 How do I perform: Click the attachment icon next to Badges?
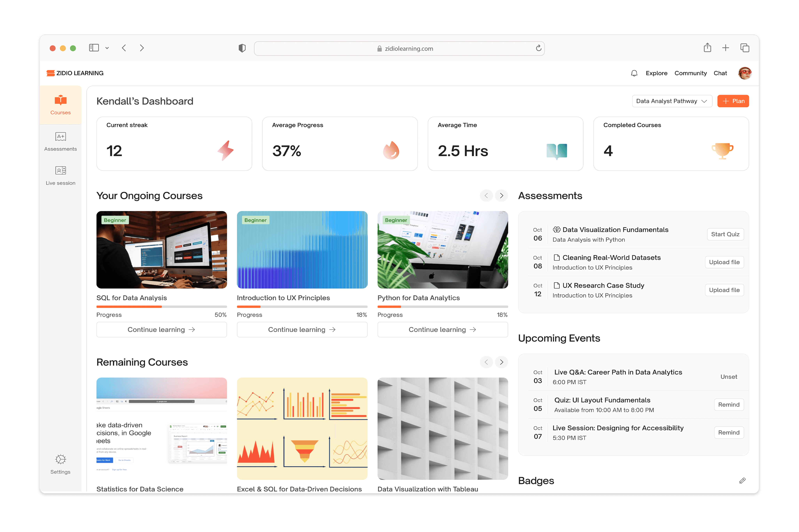(742, 481)
